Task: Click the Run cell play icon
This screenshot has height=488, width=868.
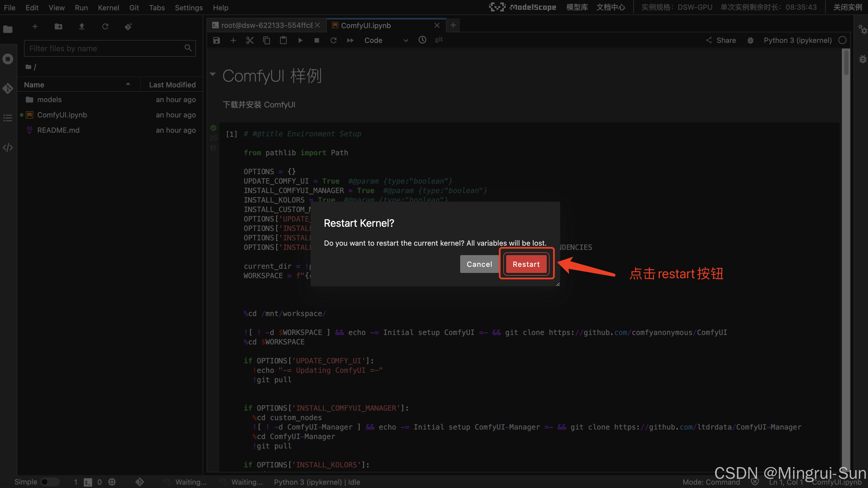Action: tap(300, 40)
